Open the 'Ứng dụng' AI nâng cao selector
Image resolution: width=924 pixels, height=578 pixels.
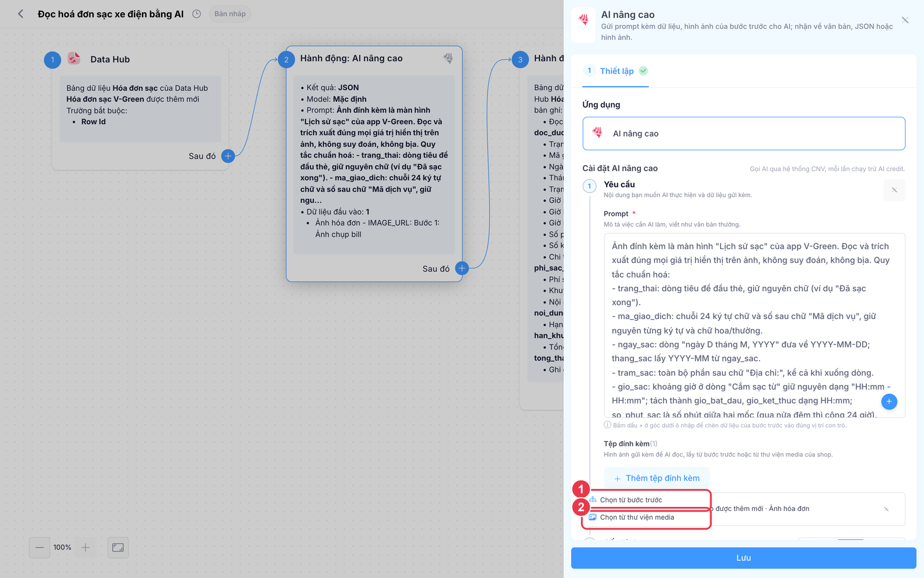(744, 134)
